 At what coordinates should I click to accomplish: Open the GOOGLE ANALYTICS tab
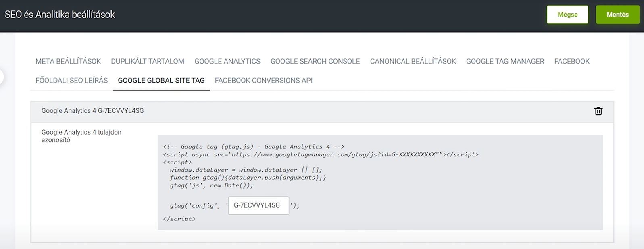[x=227, y=61]
